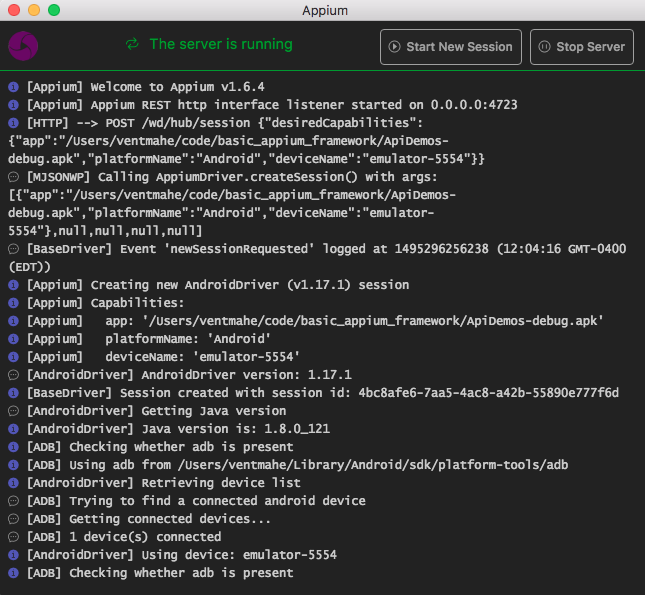Viewport: 645px width, 595px height.
Task: Click info icon beside '[Appium] app:' line
Action: 13,321
